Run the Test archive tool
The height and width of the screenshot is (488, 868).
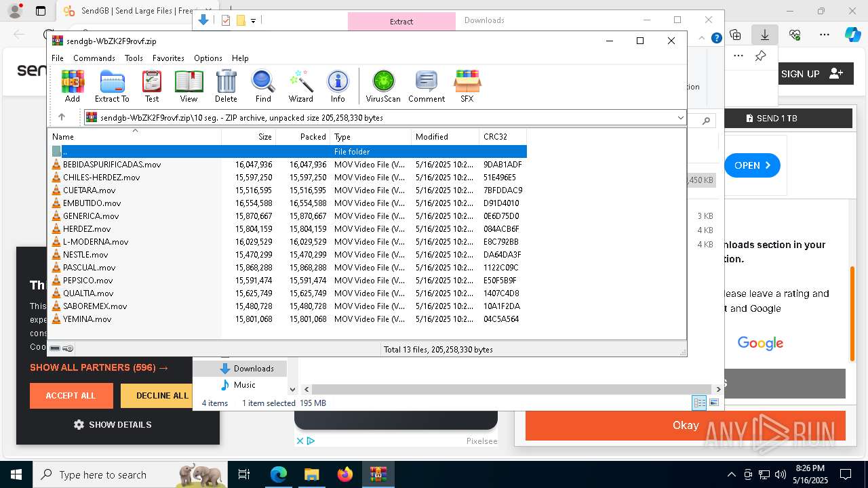(152, 86)
